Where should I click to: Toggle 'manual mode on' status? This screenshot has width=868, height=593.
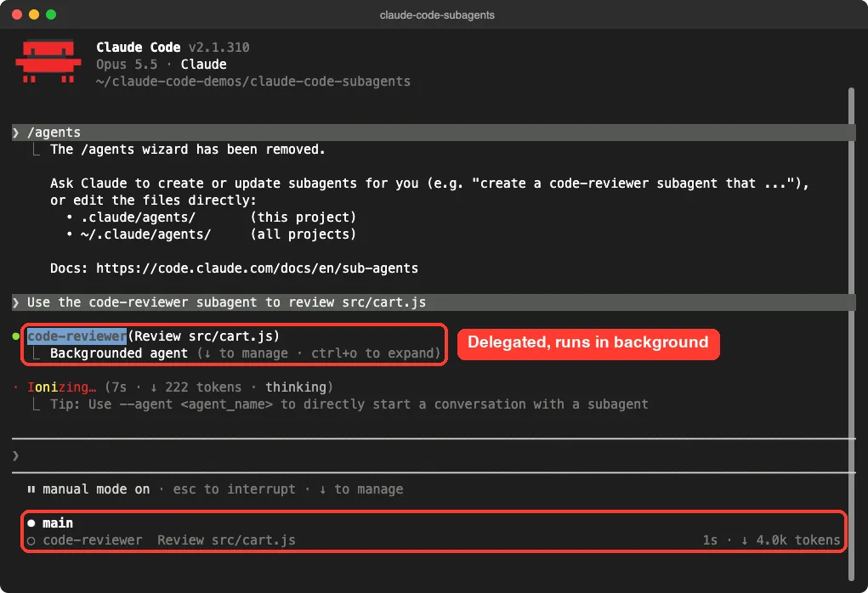(x=96, y=489)
